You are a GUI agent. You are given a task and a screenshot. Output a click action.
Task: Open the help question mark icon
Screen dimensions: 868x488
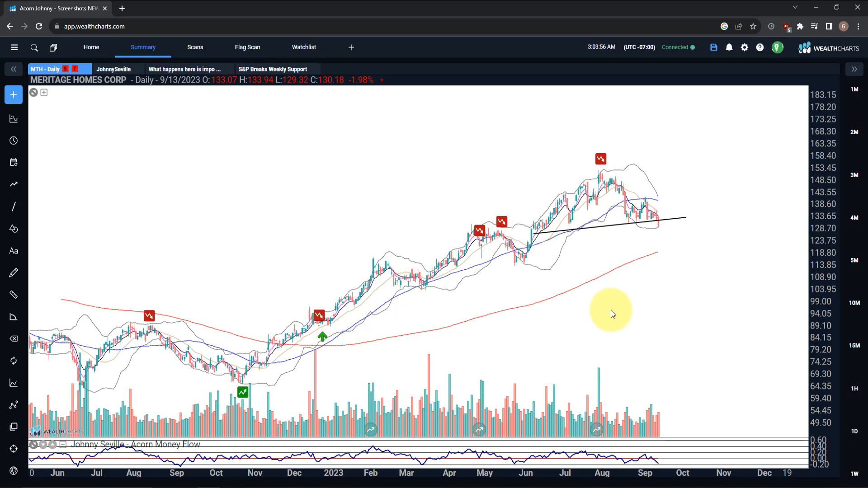click(x=760, y=47)
